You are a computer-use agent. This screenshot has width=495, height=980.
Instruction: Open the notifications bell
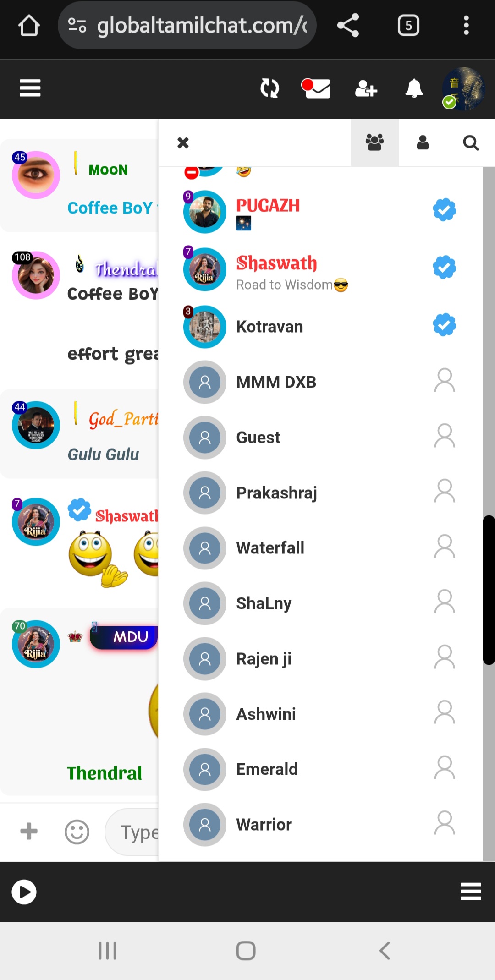(414, 88)
